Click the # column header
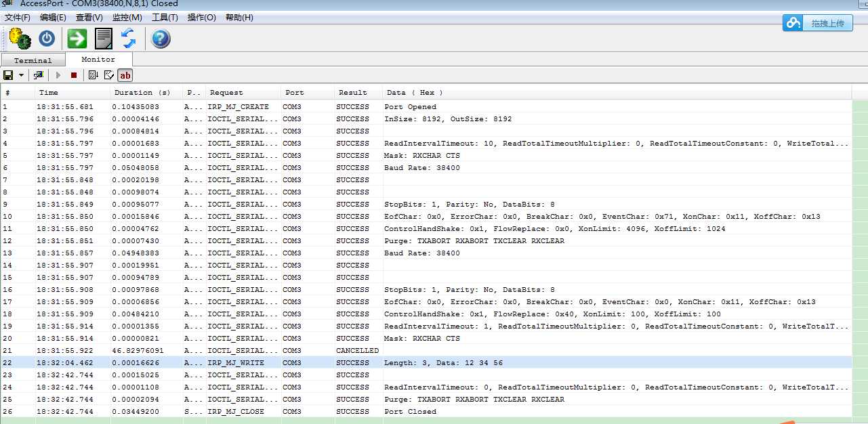 click(18, 93)
